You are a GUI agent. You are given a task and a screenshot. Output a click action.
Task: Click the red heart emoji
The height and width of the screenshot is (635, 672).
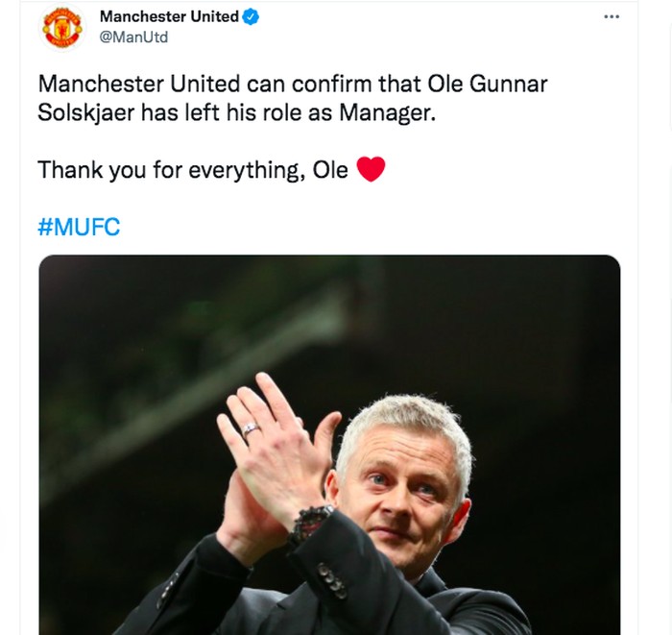(371, 170)
